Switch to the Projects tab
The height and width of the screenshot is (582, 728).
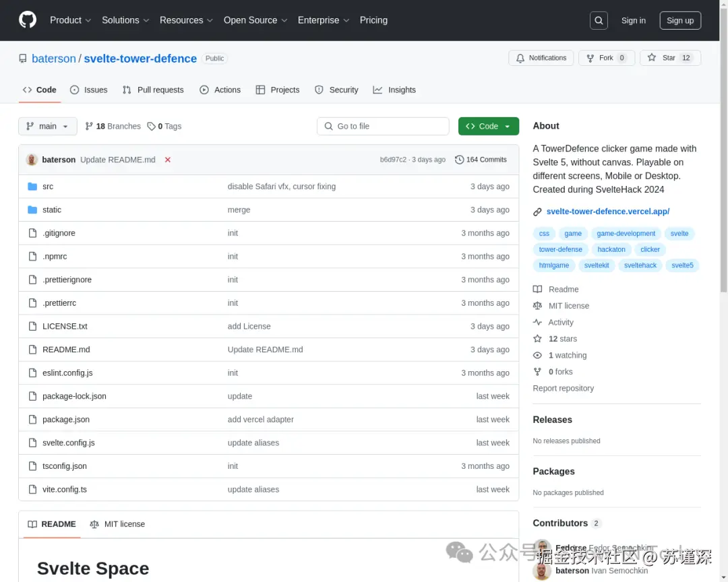(278, 90)
